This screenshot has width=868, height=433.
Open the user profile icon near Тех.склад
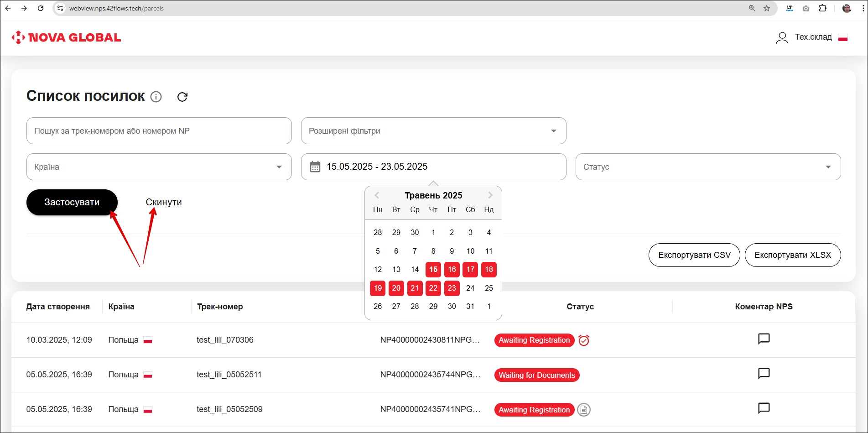(x=782, y=37)
